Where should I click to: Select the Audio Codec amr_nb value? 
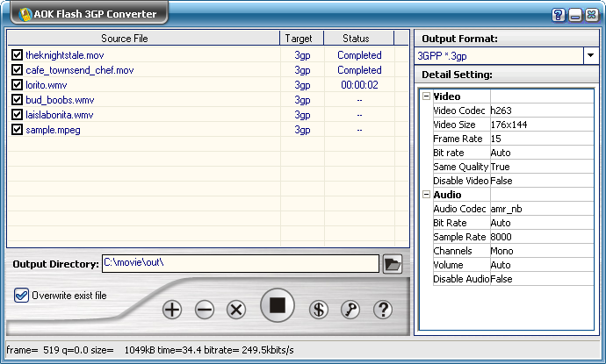pos(542,209)
